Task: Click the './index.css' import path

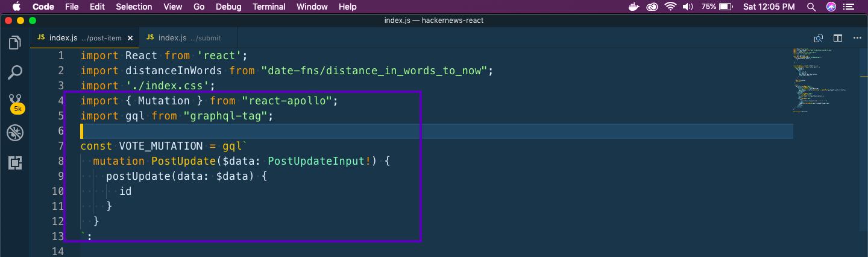Action: (166, 86)
